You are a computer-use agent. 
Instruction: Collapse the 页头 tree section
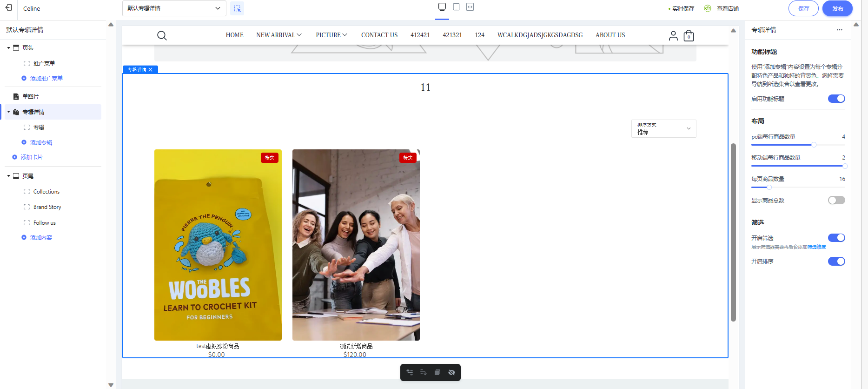point(8,47)
